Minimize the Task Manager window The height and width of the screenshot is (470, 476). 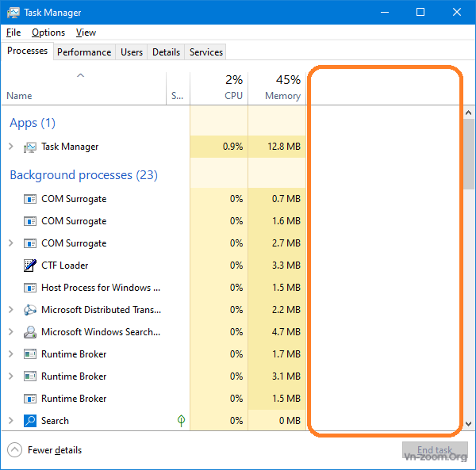click(385, 12)
